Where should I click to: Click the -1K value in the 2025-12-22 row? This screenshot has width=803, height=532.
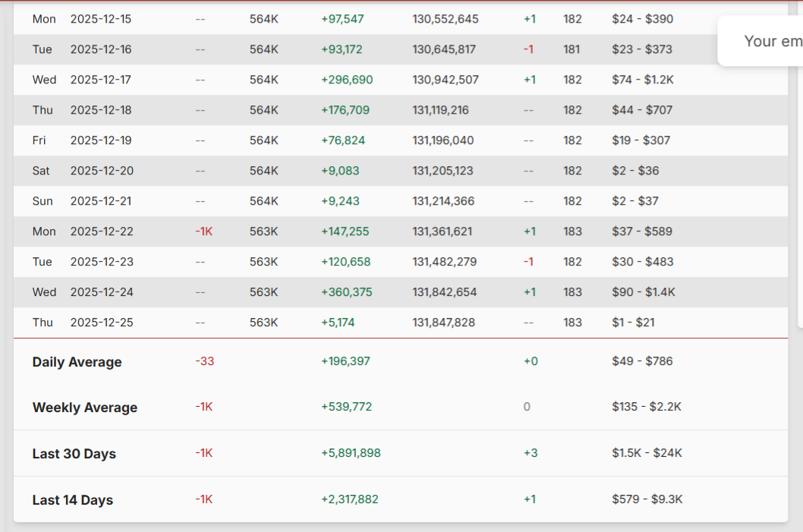(x=203, y=231)
